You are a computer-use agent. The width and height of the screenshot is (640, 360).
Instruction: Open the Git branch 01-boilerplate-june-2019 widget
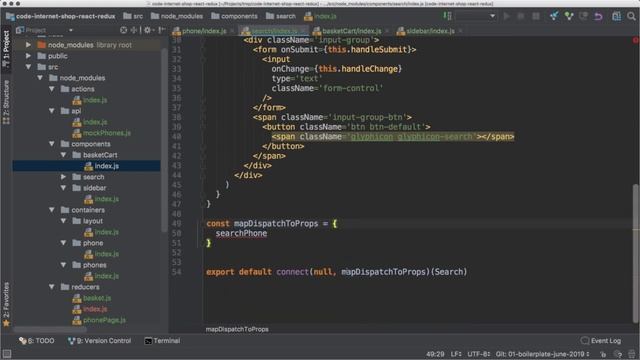pyautogui.click(x=542, y=354)
